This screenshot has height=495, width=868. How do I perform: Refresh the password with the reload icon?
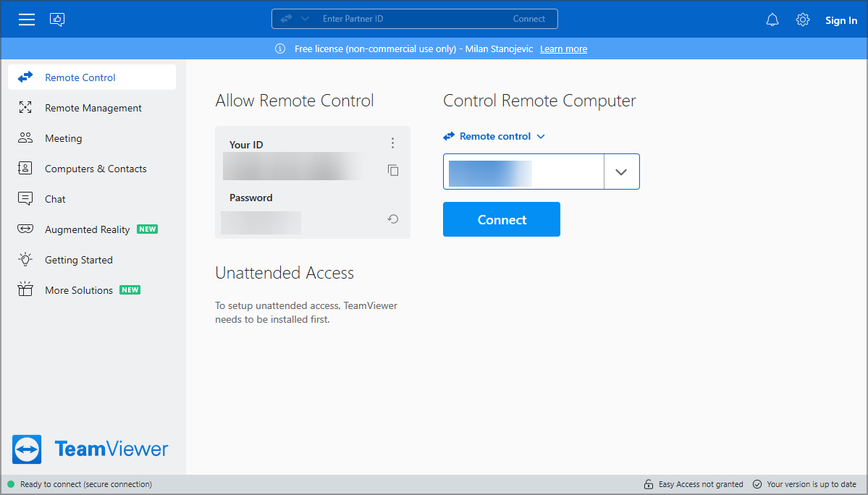point(393,219)
